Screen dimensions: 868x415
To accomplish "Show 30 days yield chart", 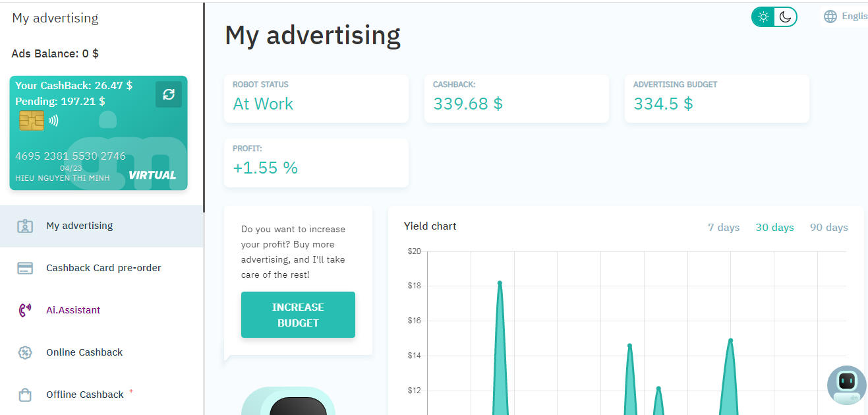I will (774, 228).
